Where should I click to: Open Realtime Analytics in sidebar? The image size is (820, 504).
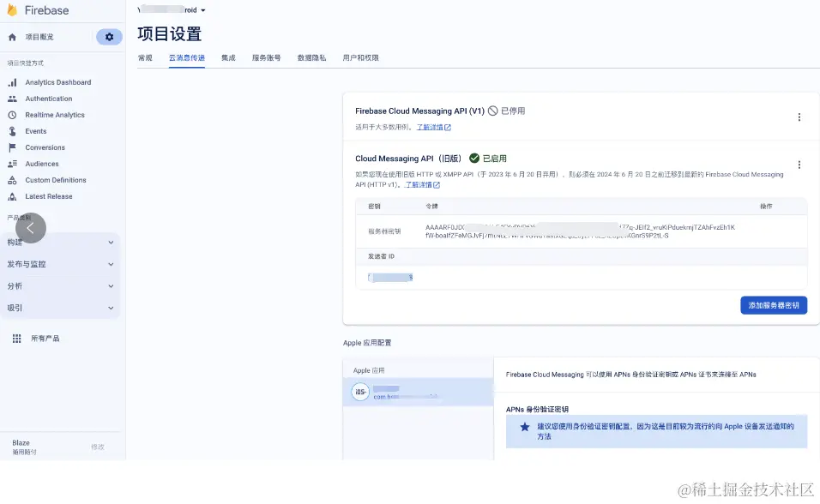click(55, 115)
